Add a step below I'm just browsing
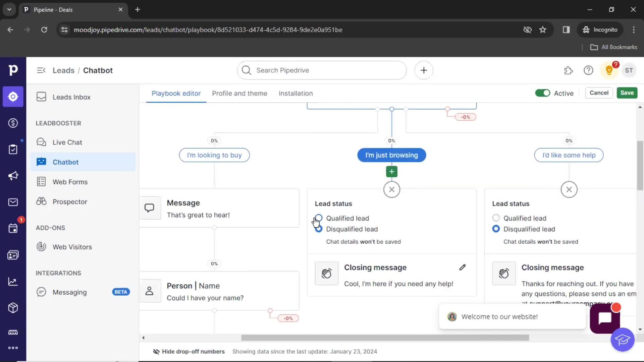 click(x=391, y=172)
